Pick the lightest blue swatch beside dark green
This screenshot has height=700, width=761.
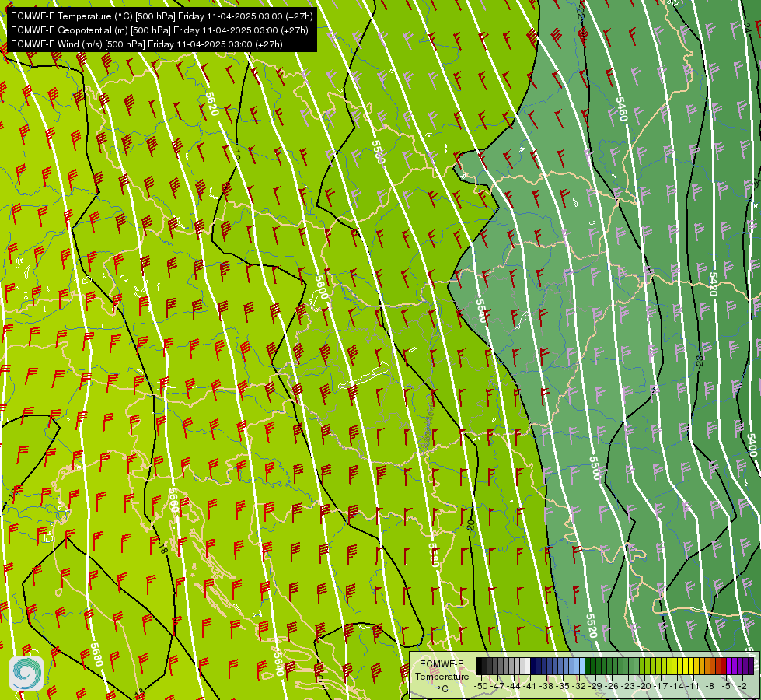coord(582,666)
